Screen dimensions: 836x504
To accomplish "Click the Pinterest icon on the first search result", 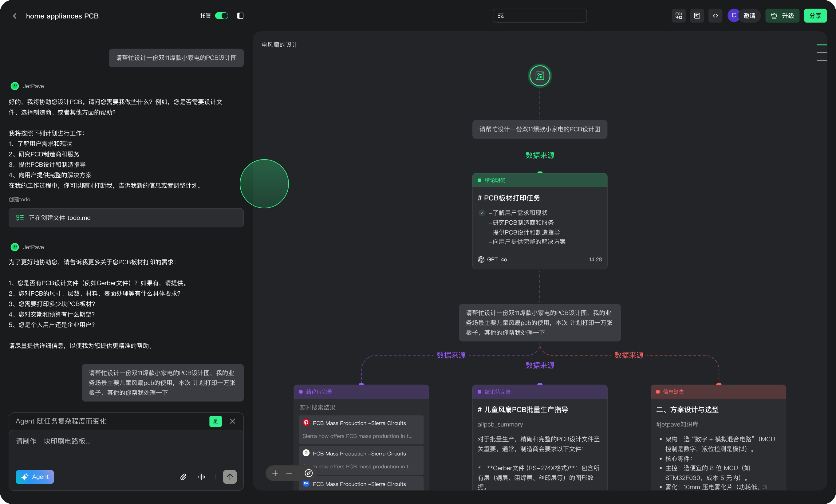I will [306, 423].
